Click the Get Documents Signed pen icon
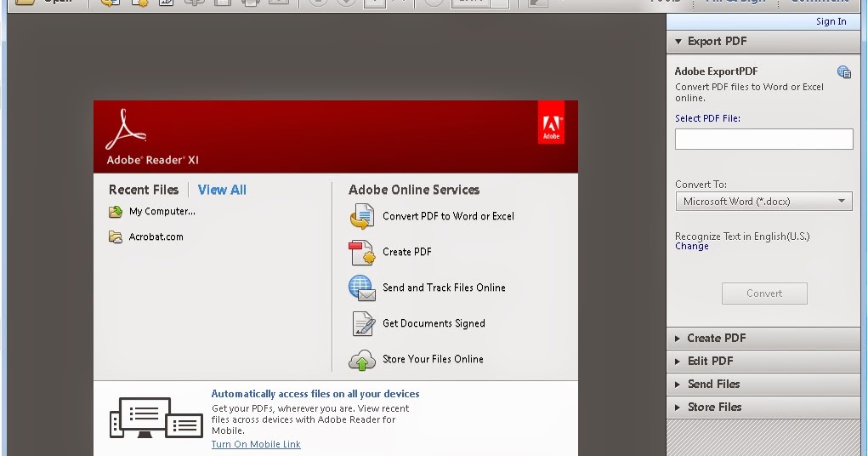The height and width of the screenshot is (456, 868). pos(363,323)
